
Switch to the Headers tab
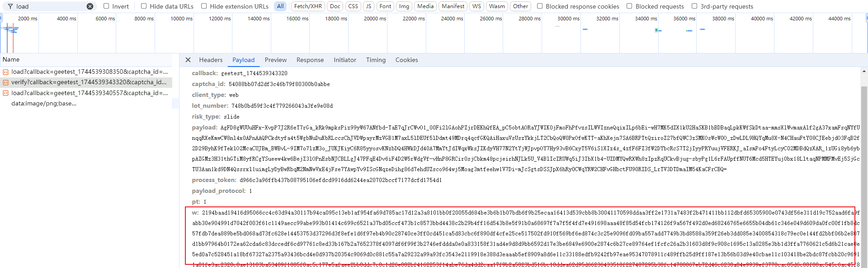tap(211, 60)
